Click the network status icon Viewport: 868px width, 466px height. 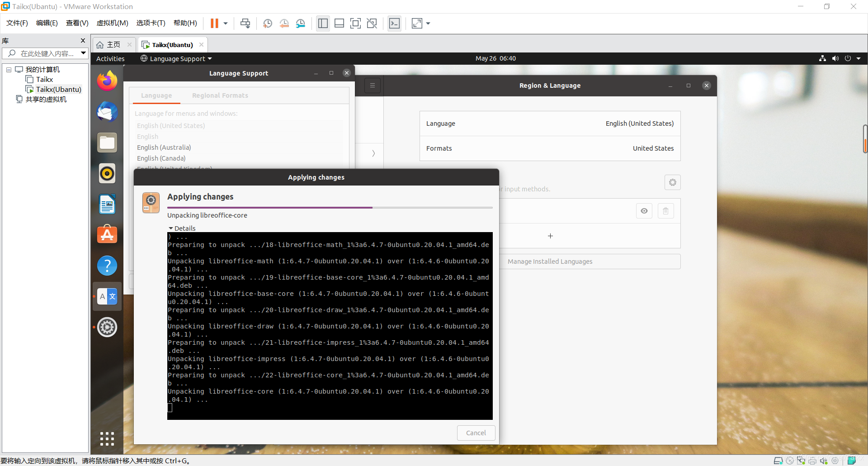[822, 58]
